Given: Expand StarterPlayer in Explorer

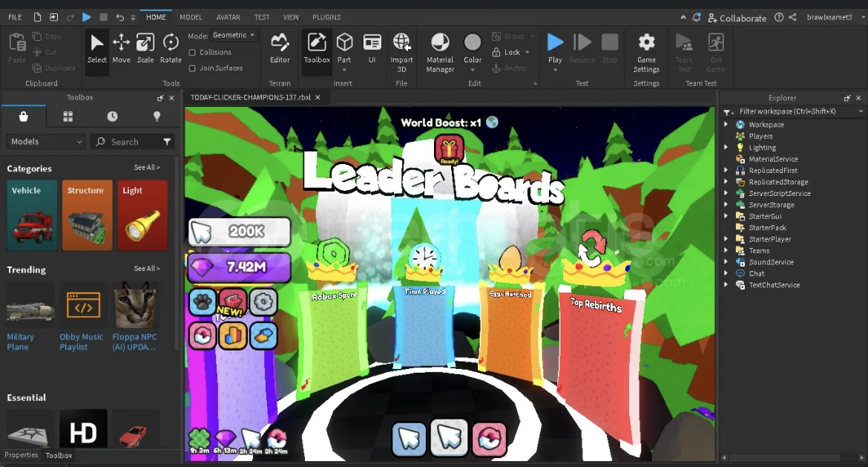Looking at the screenshot, I should point(726,239).
